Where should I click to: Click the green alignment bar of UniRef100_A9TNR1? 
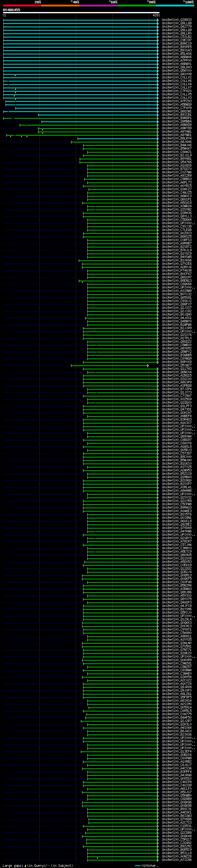point(82,135)
